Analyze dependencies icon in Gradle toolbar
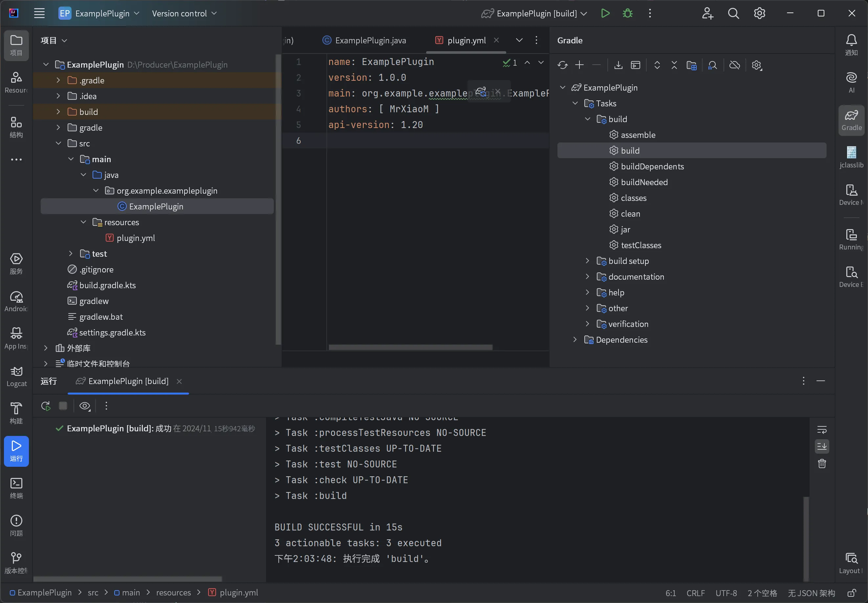The height and width of the screenshot is (603, 868). pos(712,65)
